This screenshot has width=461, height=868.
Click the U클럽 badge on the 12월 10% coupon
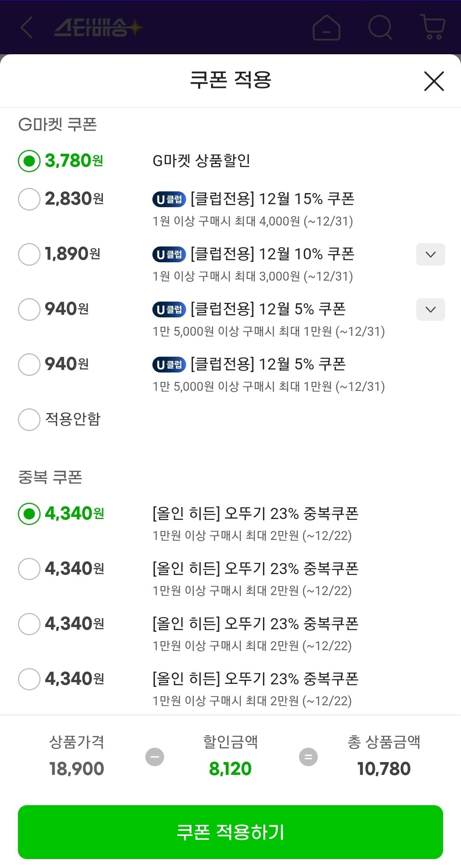click(x=169, y=254)
